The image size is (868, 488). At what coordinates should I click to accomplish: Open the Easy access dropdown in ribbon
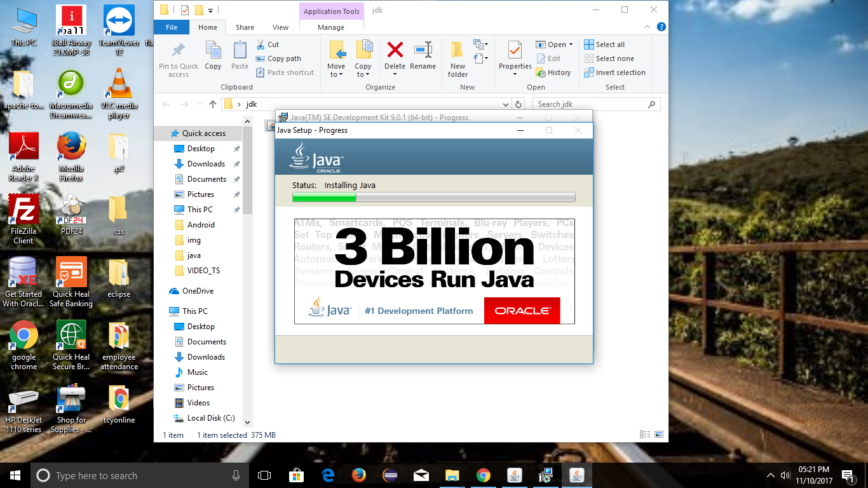point(480,58)
